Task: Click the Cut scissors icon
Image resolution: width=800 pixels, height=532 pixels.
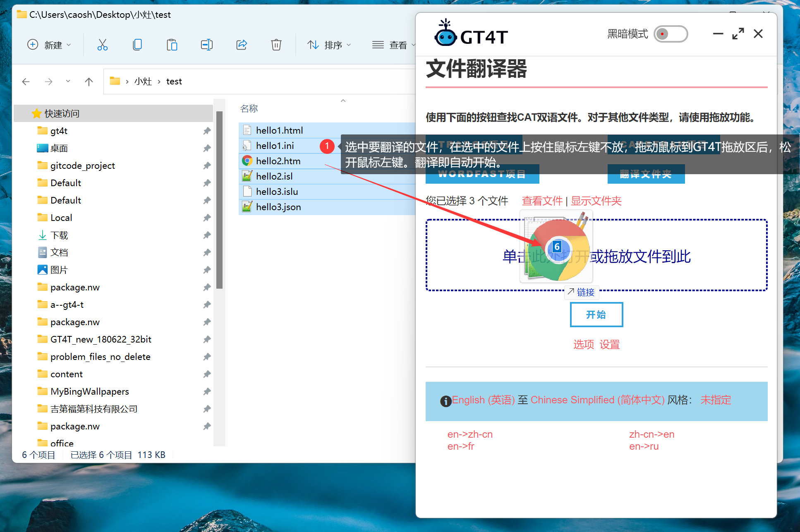Action: tap(102, 45)
